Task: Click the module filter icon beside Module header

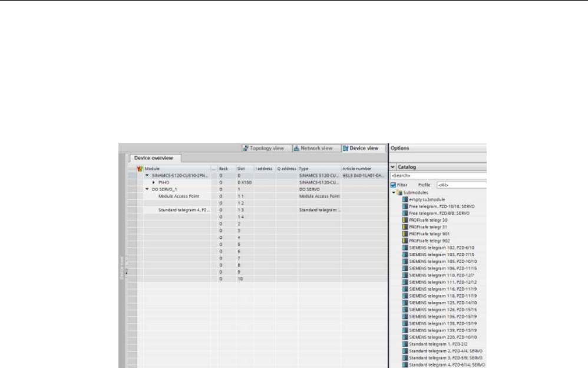Action: pyautogui.click(x=140, y=169)
